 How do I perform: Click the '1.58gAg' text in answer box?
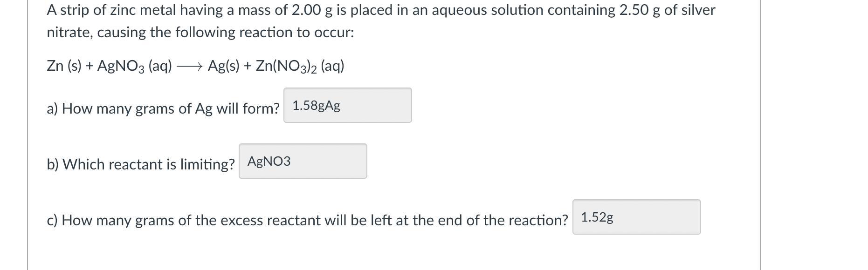tap(316, 106)
